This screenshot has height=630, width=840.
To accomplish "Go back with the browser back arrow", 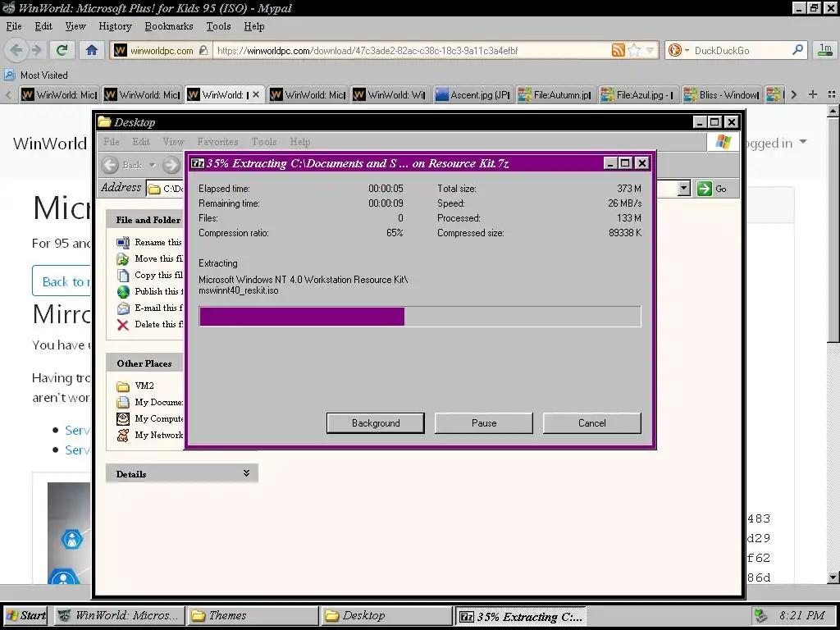I will tap(16, 50).
